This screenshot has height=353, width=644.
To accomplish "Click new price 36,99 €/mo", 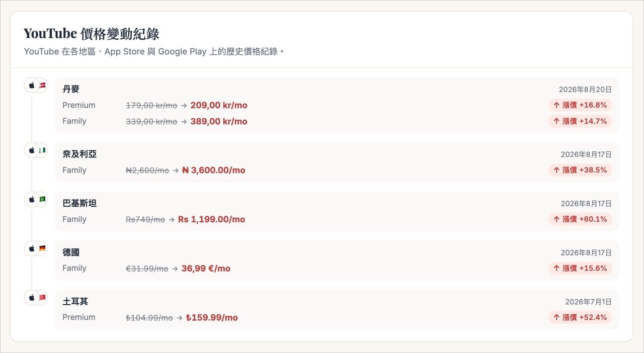I will (x=206, y=269).
